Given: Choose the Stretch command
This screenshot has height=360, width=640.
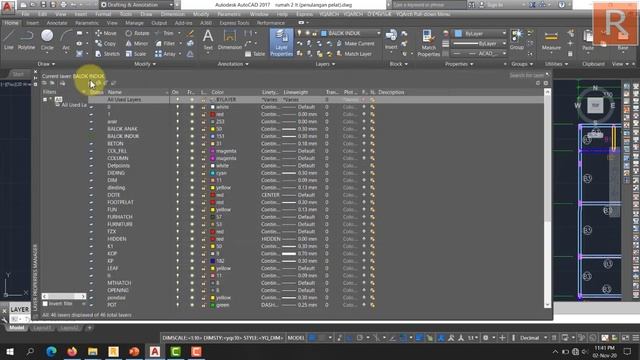Looking at the screenshot, I should click(107, 54).
